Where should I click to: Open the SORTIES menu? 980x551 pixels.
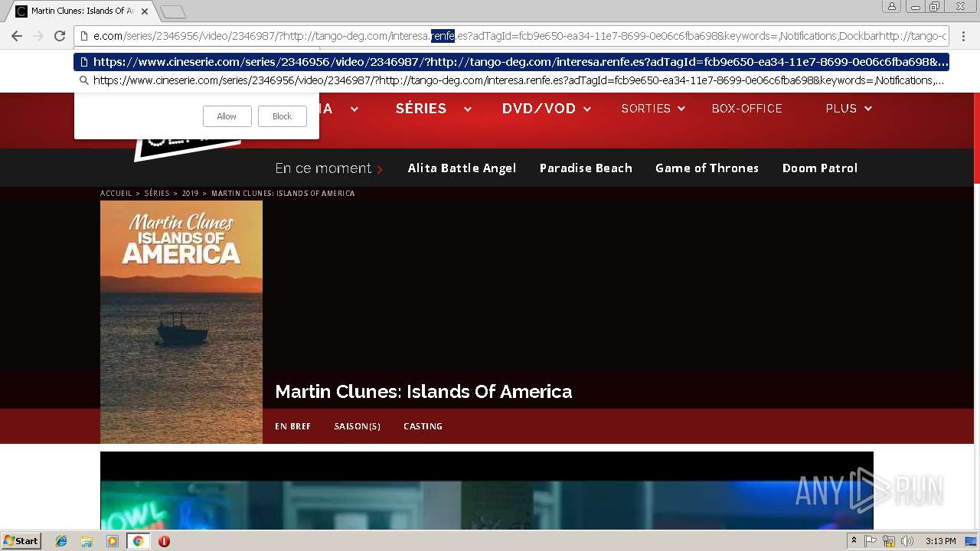[645, 109]
